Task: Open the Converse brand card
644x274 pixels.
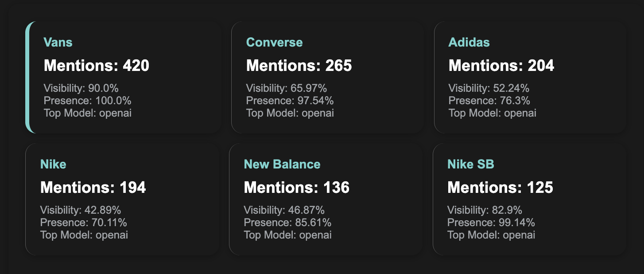Action: (327, 77)
